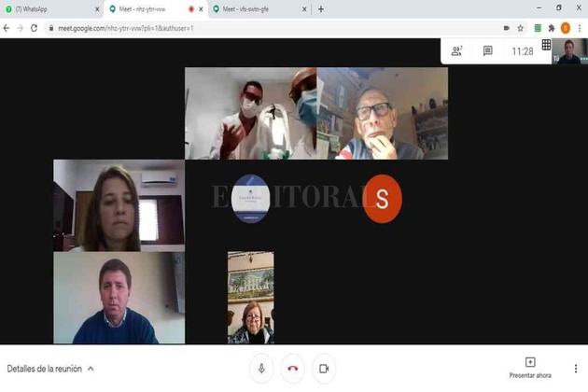The image size is (588, 392).
Task: Open the Chrome extensions puzzle icon
Action: click(552, 28)
